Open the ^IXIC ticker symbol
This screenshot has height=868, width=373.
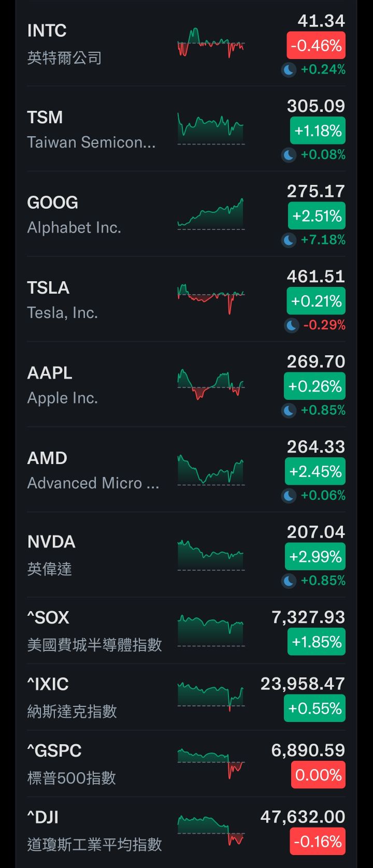48,684
